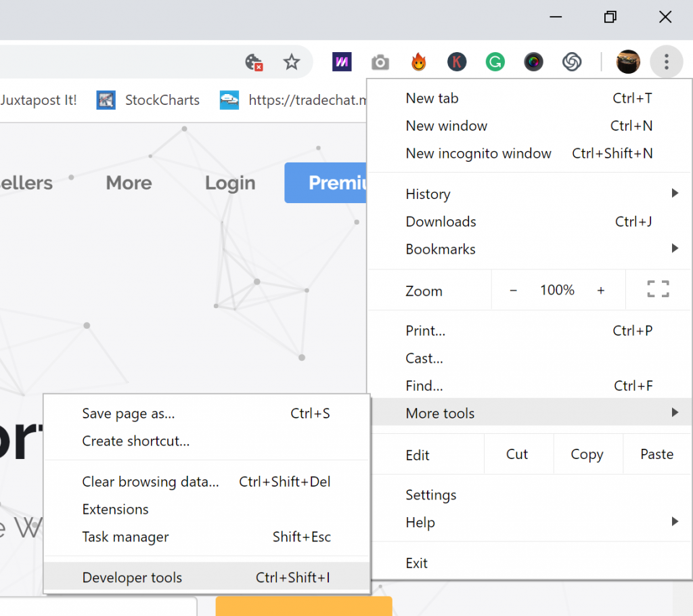Toggle Cast... from the Chrome menu
The width and height of the screenshot is (693, 616).
pos(424,358)
